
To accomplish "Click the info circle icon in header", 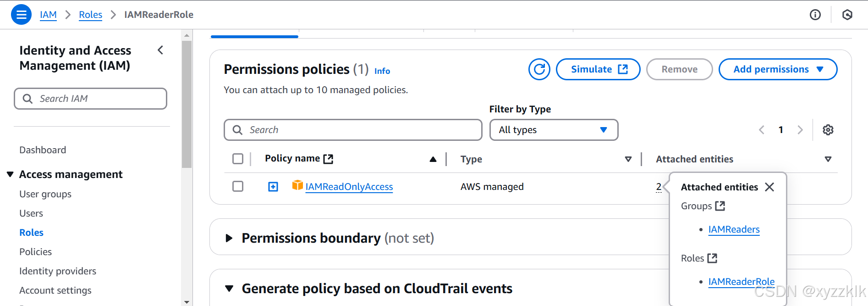I will [815, 15].
